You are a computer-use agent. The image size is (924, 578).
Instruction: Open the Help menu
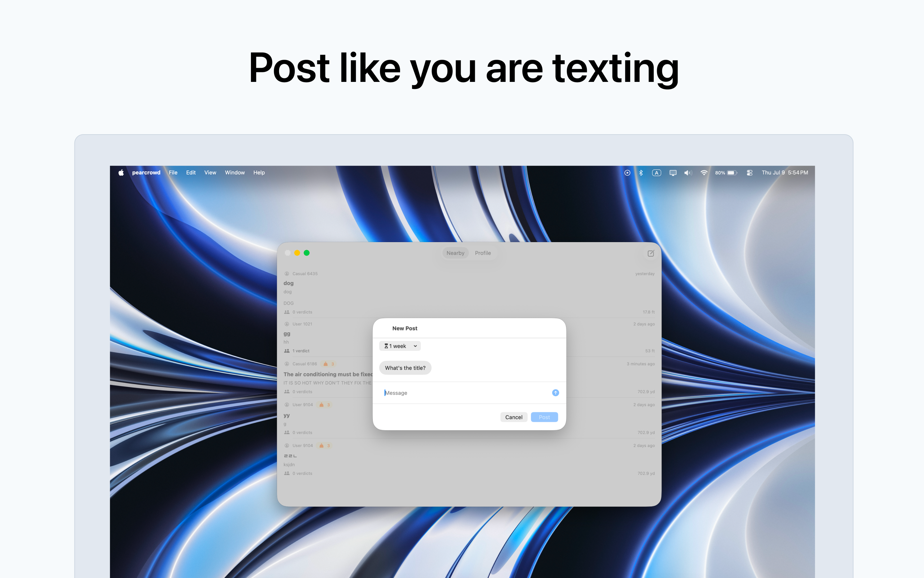tap(259, 173)
